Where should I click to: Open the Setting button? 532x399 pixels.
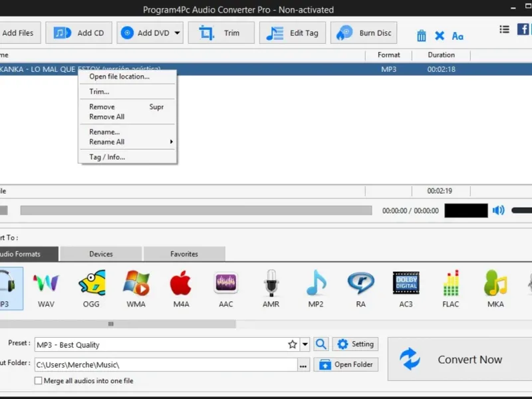pyautogui.click(x=355, y=344)
